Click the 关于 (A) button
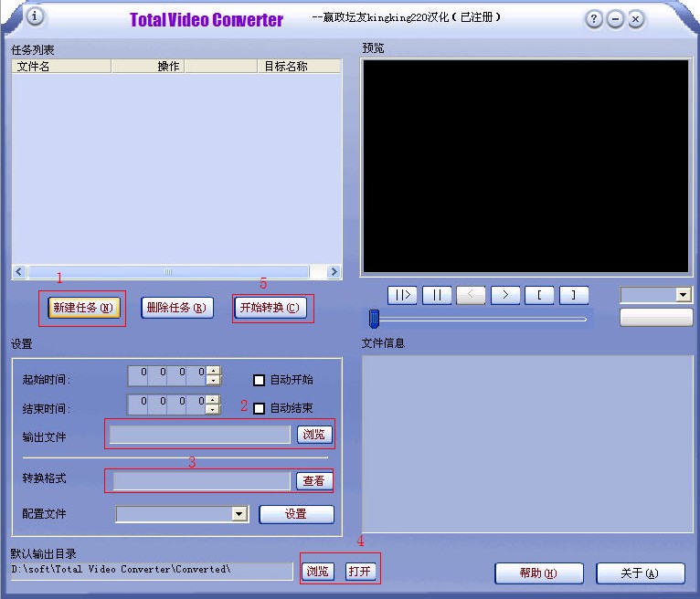Viewport: 700px width, 599px height. (641, 573)
